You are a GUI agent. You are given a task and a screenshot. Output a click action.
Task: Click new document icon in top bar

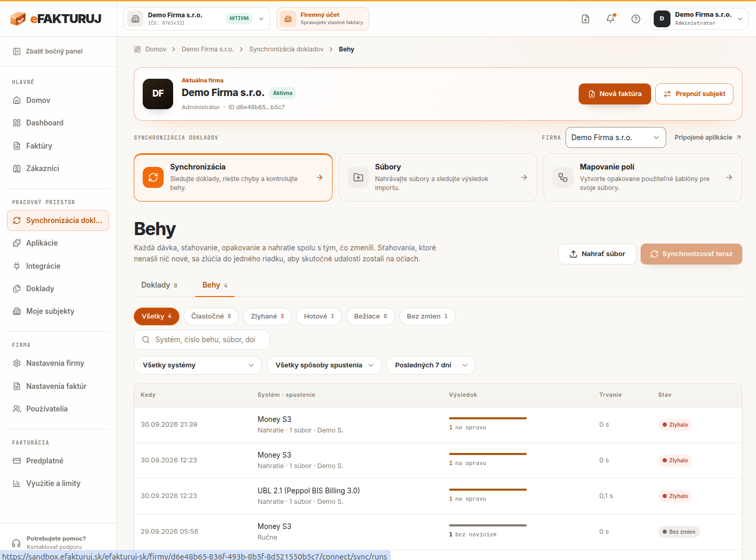point(585,19)
